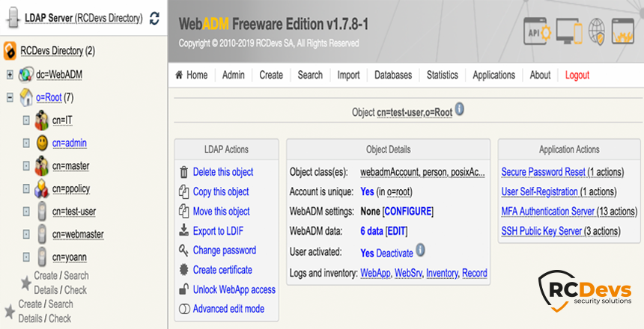This screenshot has width=644, height=329.
Task: Open the WebApp logs link
Action: [375, 273]
